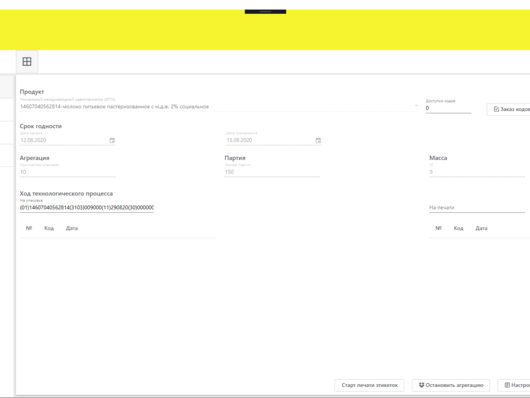Screen dimensions: 530x398
Task: Click the Партия batch number field 150
Action: [x=272, y=172]
